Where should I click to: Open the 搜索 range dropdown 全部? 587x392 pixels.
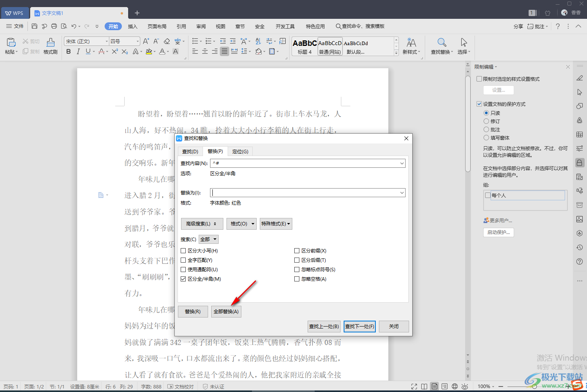[x=208, y=239]
